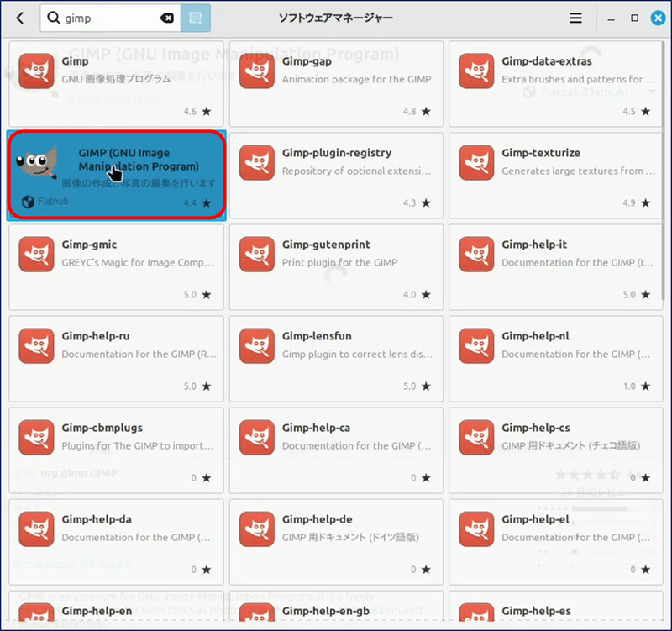672x631 pixels.
Task: Maximize the ソフトウェアマネージャー window
Action: 635,18
